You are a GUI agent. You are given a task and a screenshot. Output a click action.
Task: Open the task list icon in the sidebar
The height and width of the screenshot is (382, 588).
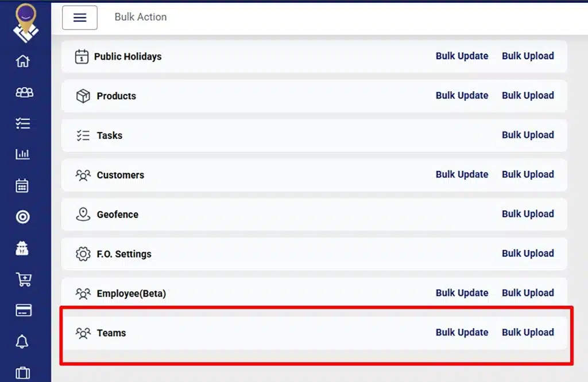23,122
